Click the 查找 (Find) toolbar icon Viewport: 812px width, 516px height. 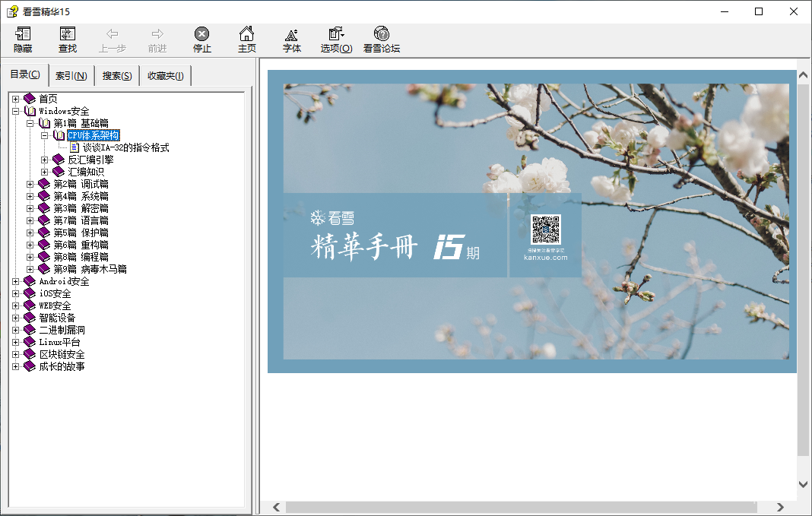[68, 34]
